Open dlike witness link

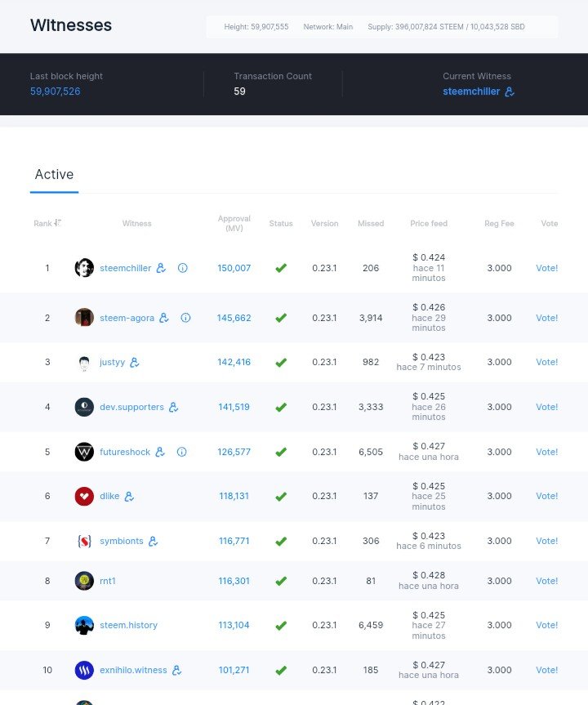[109, 496]
